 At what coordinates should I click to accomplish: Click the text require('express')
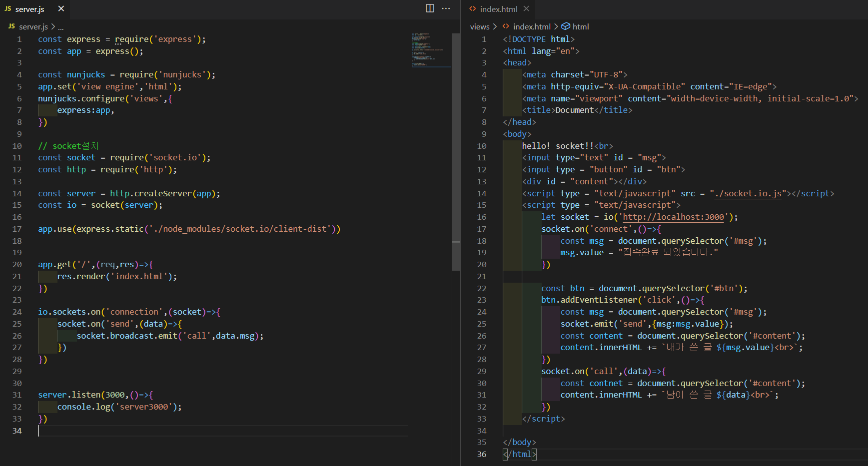[158, 39]
